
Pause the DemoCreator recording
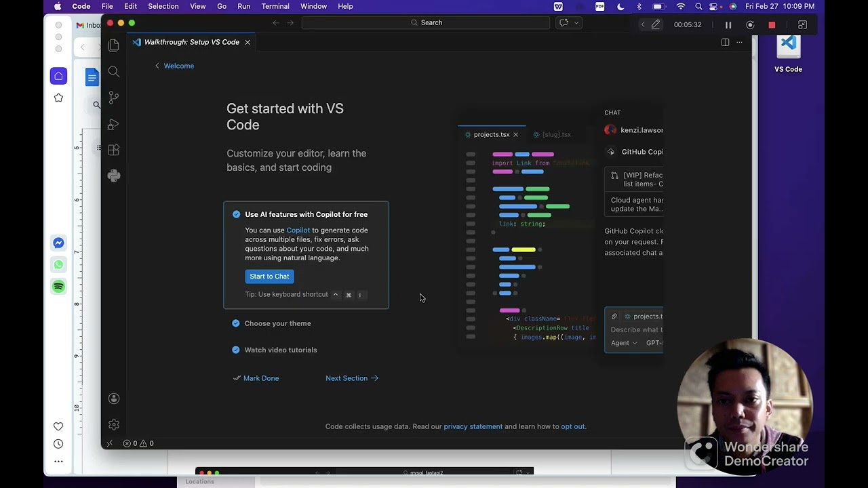728,25
